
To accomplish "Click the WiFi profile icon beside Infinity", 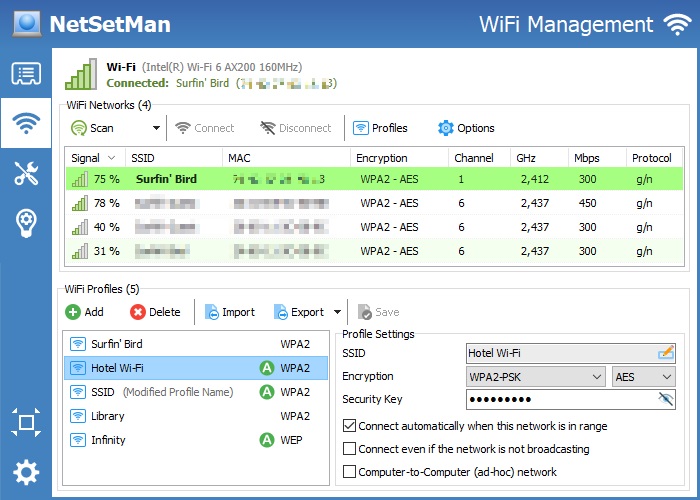I will click(x=78, y=440).
